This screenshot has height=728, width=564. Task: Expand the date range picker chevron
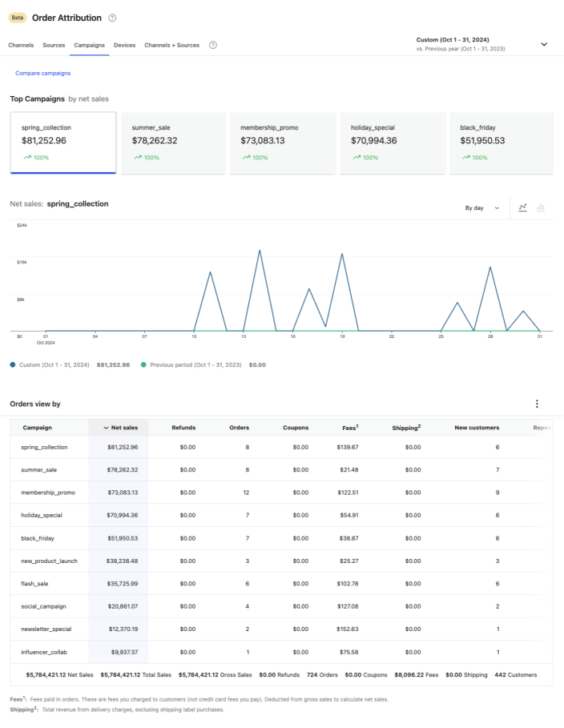coord(544,44)
